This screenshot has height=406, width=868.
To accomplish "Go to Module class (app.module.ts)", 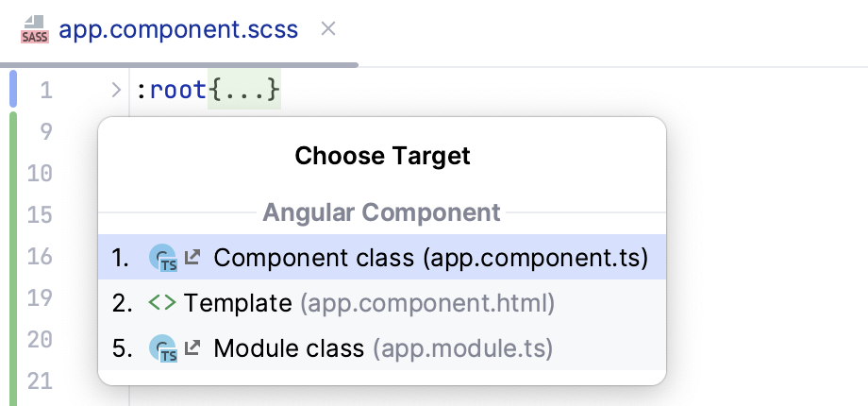I will coord(383,348).
